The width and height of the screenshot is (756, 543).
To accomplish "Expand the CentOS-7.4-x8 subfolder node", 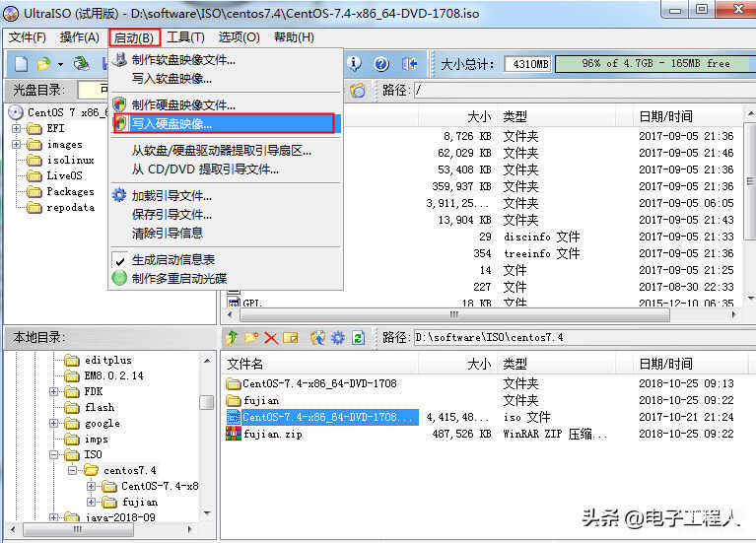I will tap(91, 486).
